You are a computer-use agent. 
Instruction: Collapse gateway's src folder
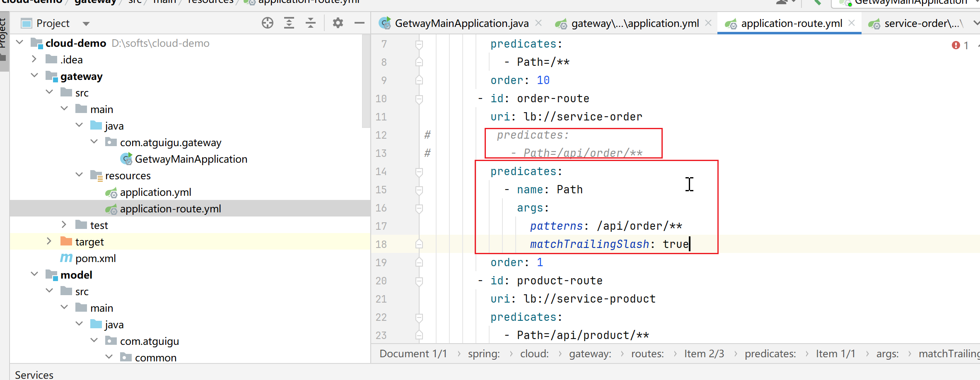[x=49, y=92]
